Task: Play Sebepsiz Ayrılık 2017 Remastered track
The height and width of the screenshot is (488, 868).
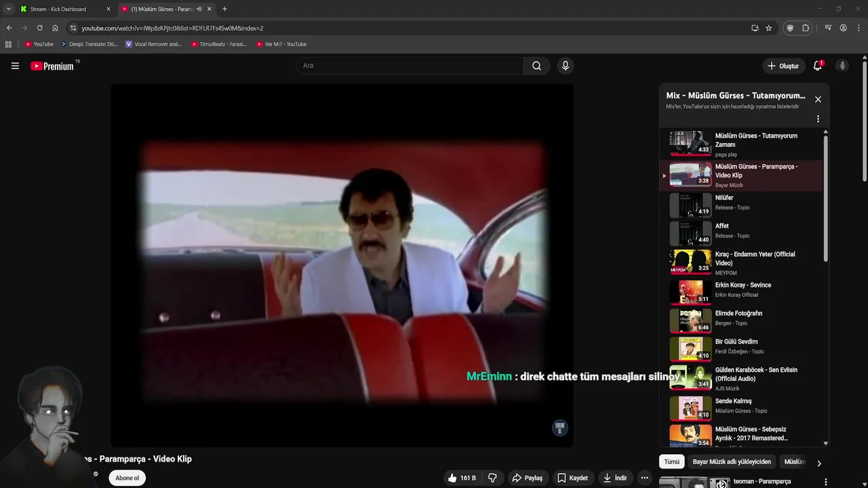Action: [743, 435]
